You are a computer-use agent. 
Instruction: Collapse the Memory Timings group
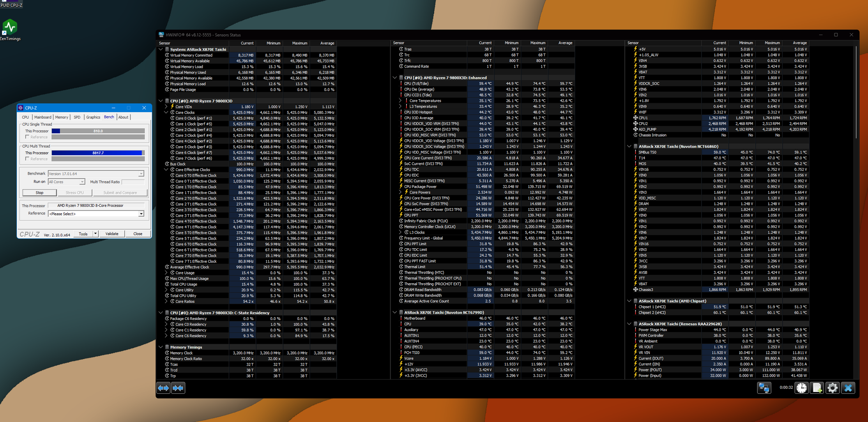[161, 347]
